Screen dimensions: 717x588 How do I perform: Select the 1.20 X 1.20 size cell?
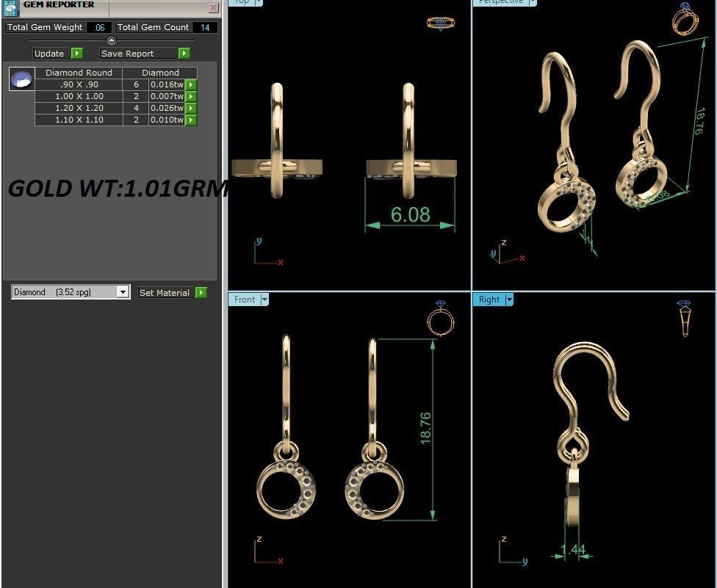pyautogui.click(x=79, y=109)
